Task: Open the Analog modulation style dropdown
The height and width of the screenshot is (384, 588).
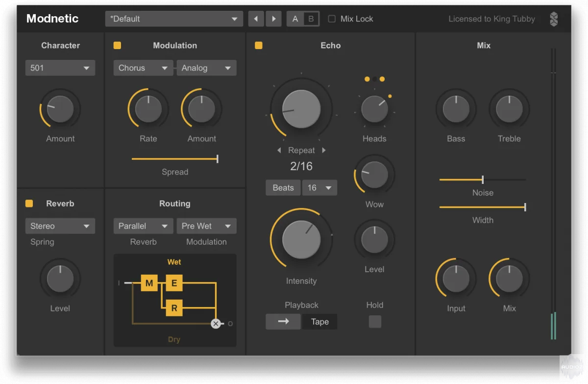Action: [x=206, y=68]
